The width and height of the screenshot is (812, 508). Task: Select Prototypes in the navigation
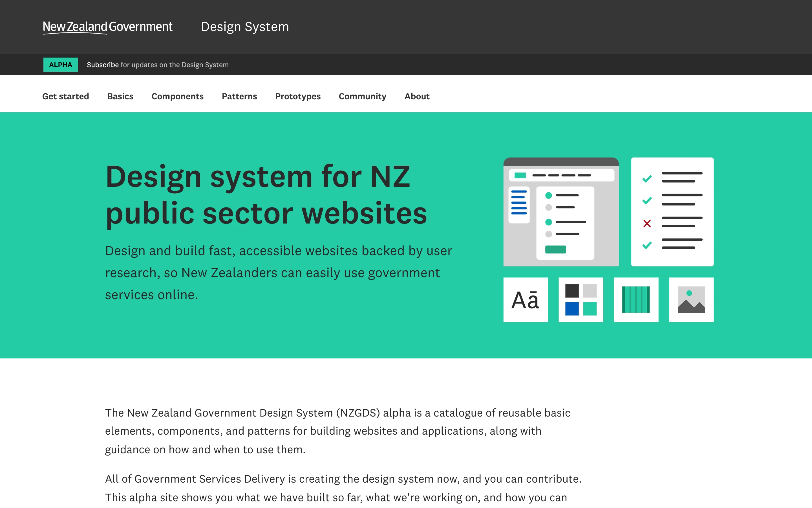click(x=298, y=97)
